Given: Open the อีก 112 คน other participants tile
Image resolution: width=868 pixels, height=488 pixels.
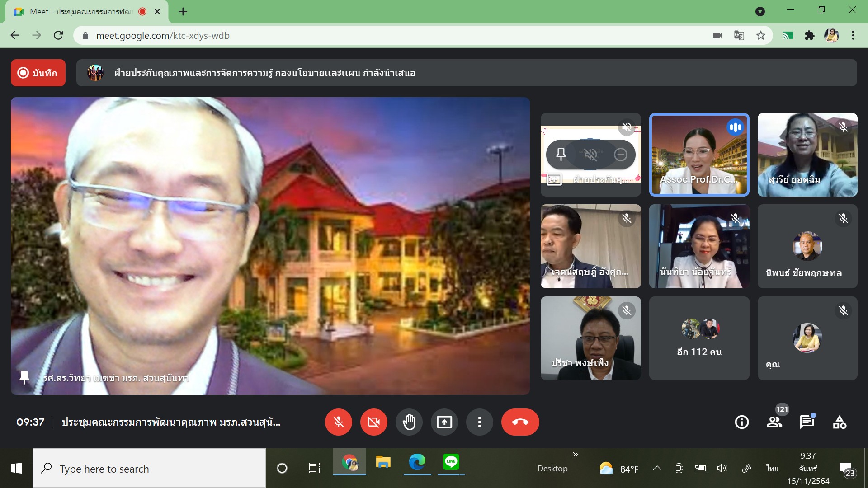Looking at the screenshot, I should (x=699, y=338).
